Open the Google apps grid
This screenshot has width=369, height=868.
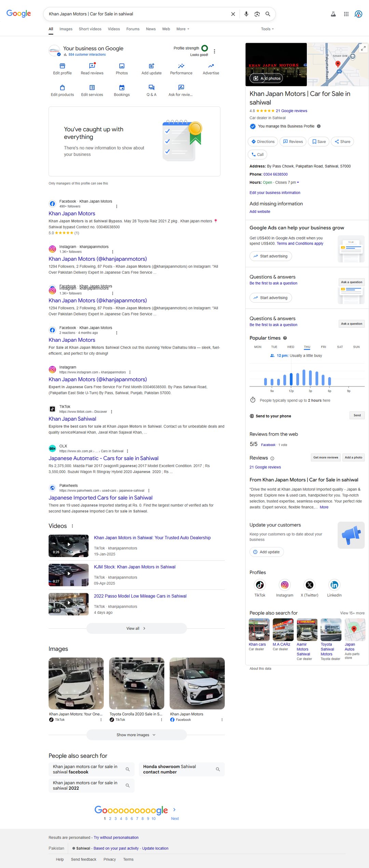tap(346, 14)
